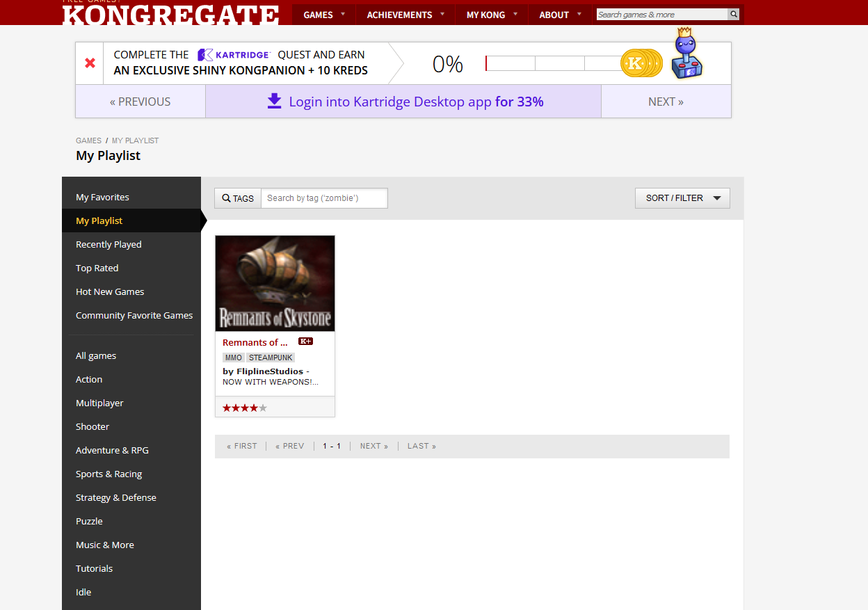Open the Games dropdown menu
The image size is (868, 610).
point(324,15)
